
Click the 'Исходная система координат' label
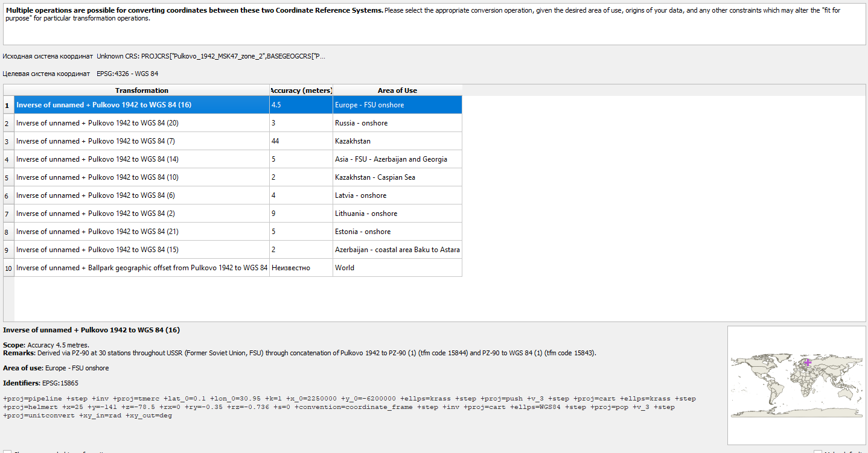48,56
